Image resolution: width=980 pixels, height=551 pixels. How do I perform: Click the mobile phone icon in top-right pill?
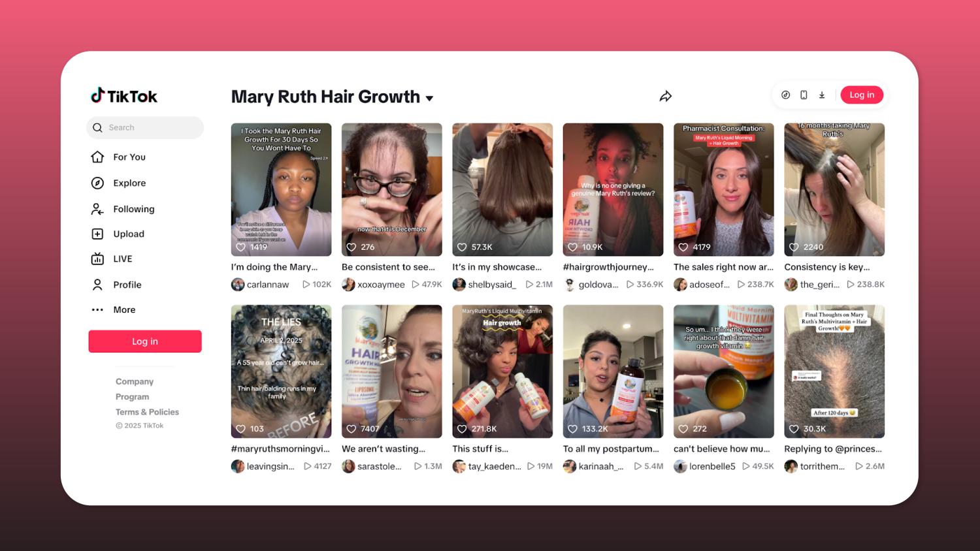pyautogui.click(x=804, y=95)
